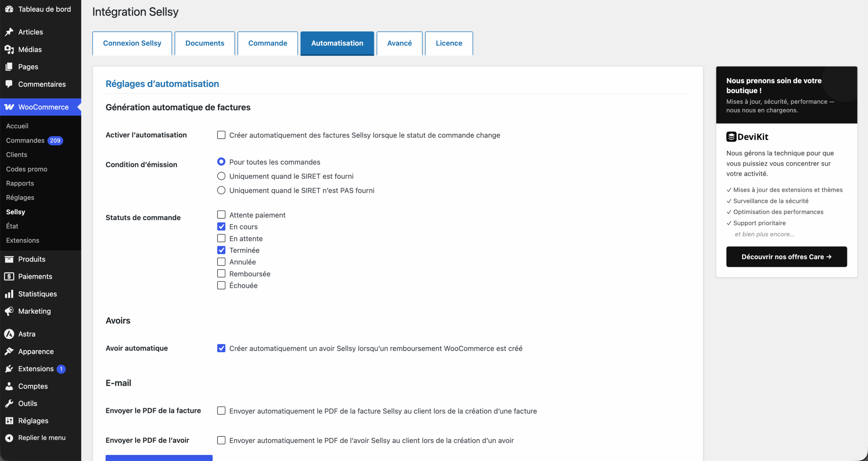Click the Commandes 209 count badge
Viewport: 868px width, 461px height.
click(x=55, y=141)
